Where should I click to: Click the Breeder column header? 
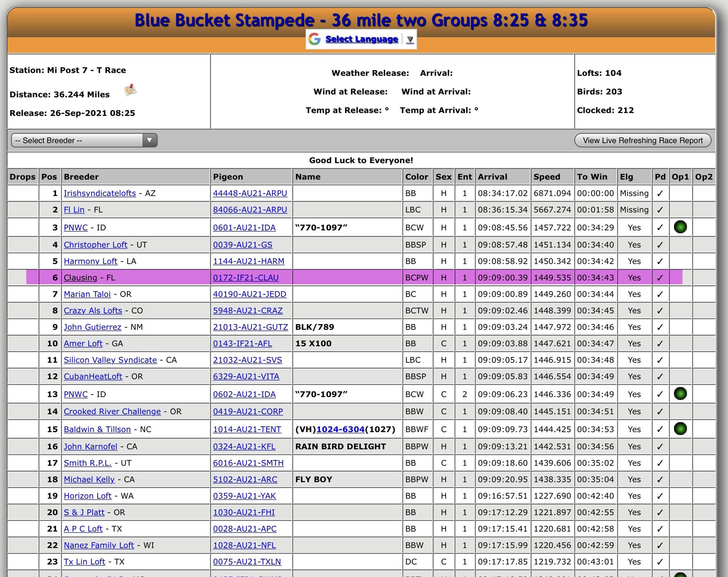tap(81, 177)
